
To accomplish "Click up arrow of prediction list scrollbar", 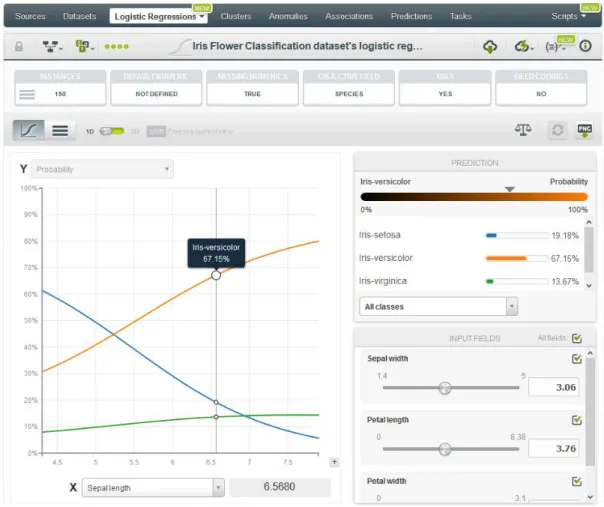I will [x=589, y=222].
